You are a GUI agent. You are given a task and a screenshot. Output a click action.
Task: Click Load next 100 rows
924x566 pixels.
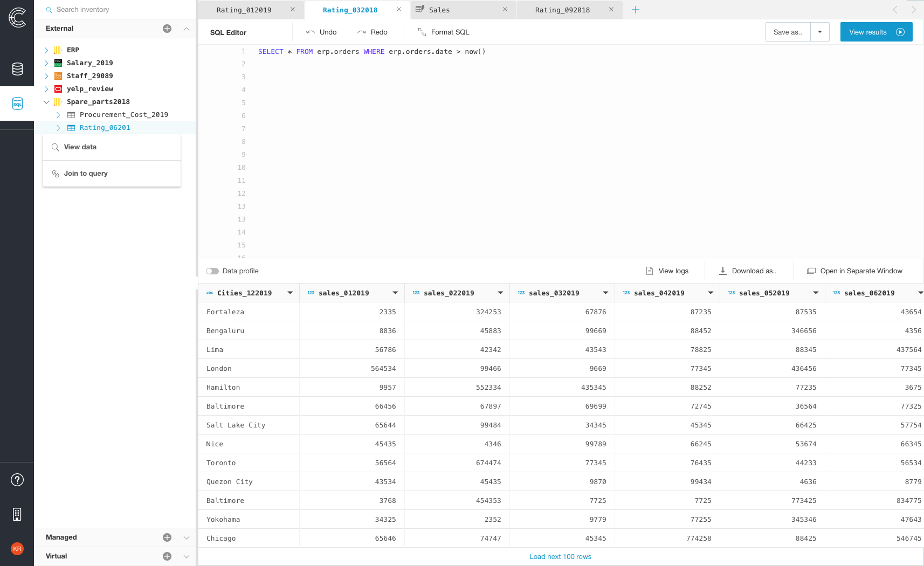pos(560,556)
